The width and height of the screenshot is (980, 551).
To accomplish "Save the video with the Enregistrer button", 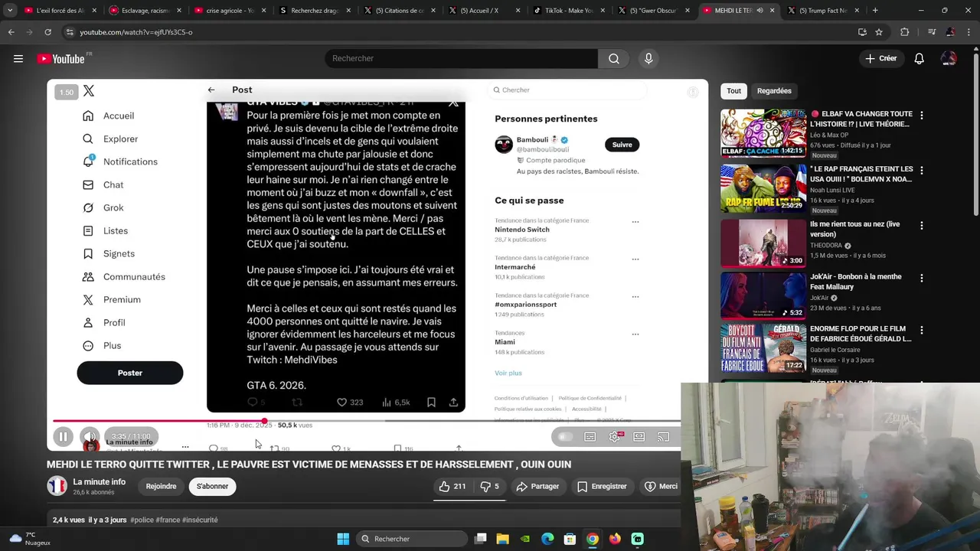I will pos(602,486).
